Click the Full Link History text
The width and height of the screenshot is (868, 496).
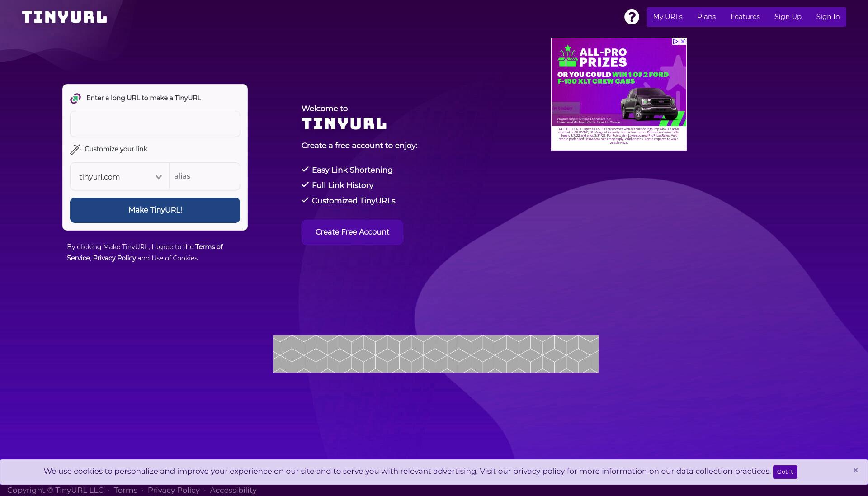343,185
